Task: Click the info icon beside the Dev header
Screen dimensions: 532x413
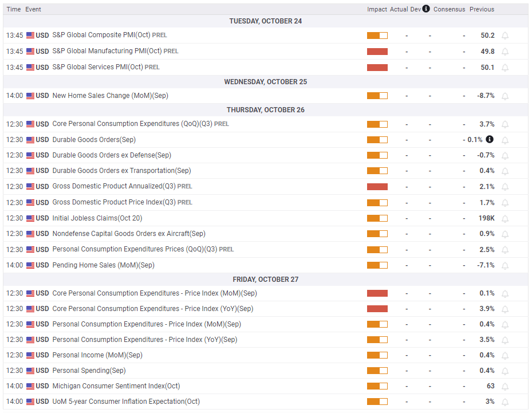Action: click(426, 9)
